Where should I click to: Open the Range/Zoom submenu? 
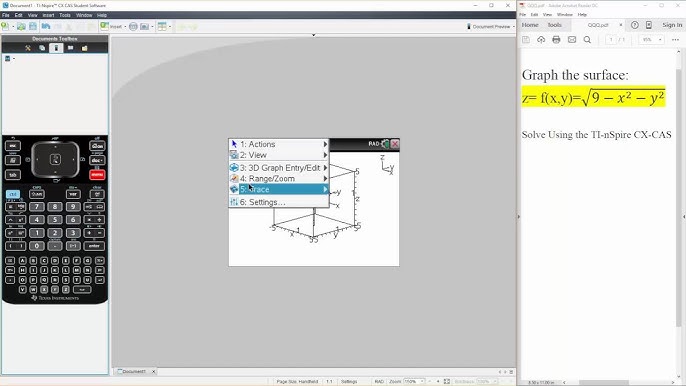(279, 179)
